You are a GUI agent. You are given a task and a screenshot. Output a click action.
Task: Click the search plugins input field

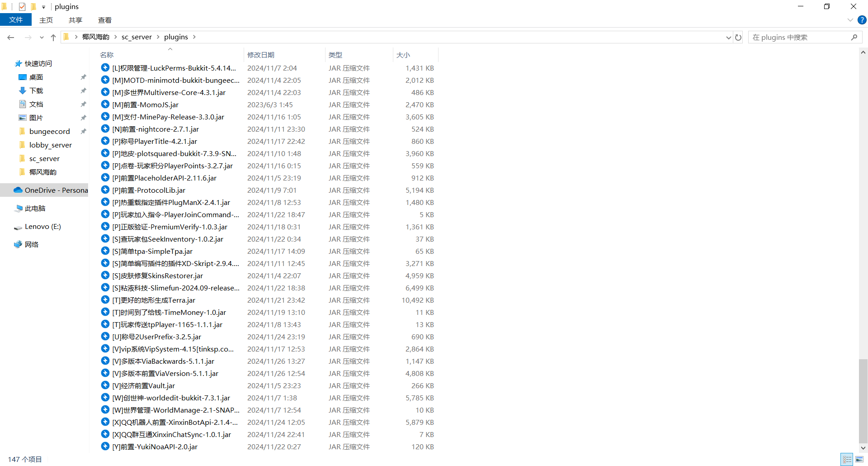pyautogui.click(x=799, y=38)
